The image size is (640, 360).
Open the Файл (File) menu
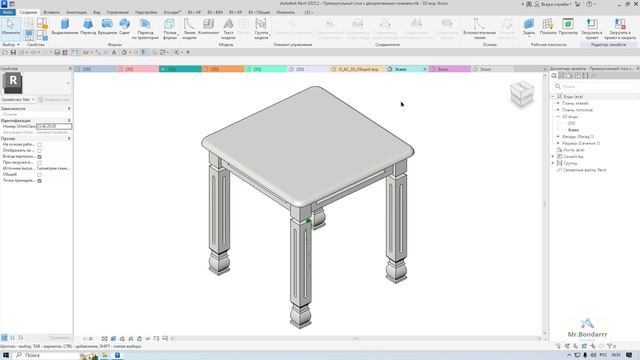(8, 12)
